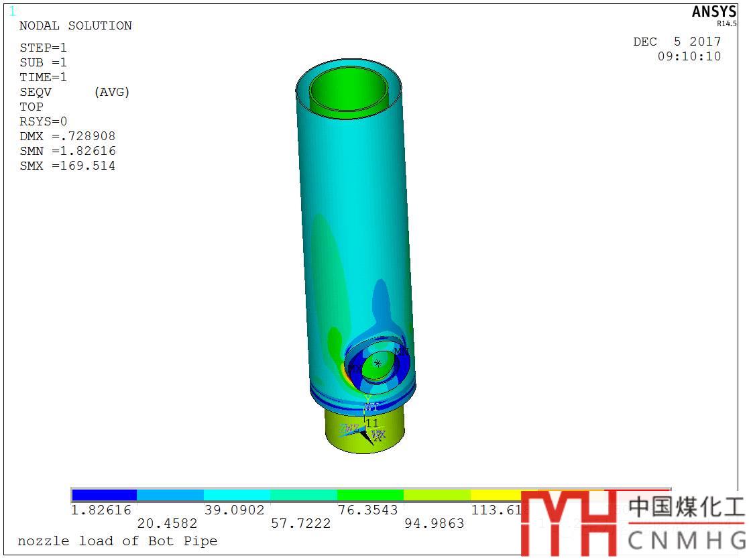The image size is (749, 560).
Task: Click the green legend color band
Action: [x=370, y=494]
